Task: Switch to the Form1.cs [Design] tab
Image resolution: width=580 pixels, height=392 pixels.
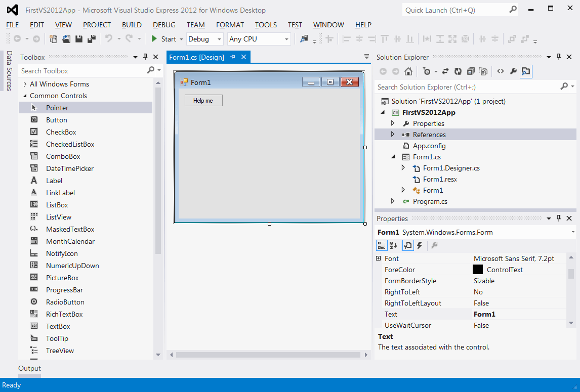Action: click(197, 57)
